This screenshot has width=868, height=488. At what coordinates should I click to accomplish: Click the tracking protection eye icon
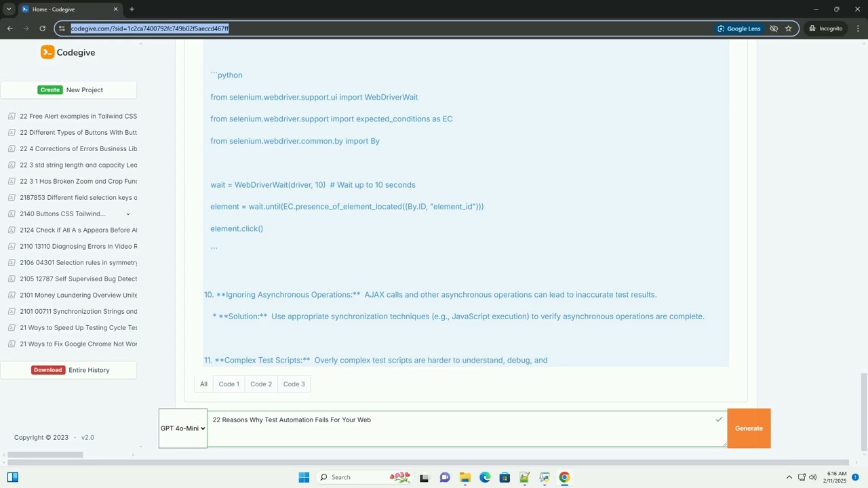pyautogui.click(x=774, y=28)
